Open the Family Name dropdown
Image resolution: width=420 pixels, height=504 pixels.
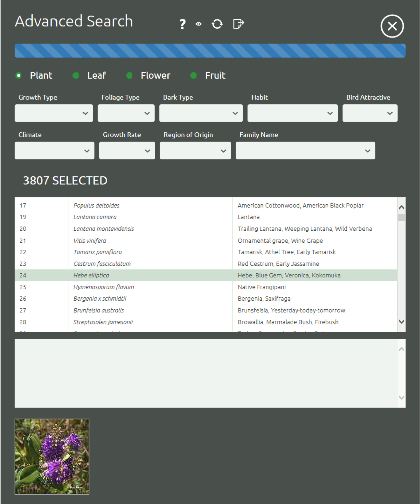pyautogui.click(x=305, y=151)
